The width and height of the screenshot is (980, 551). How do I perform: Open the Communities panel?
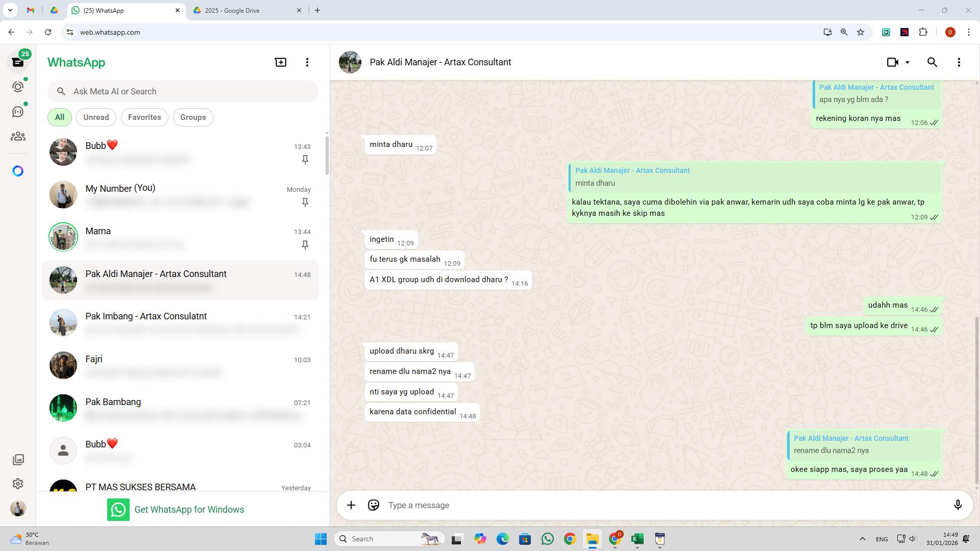point(18,136)
